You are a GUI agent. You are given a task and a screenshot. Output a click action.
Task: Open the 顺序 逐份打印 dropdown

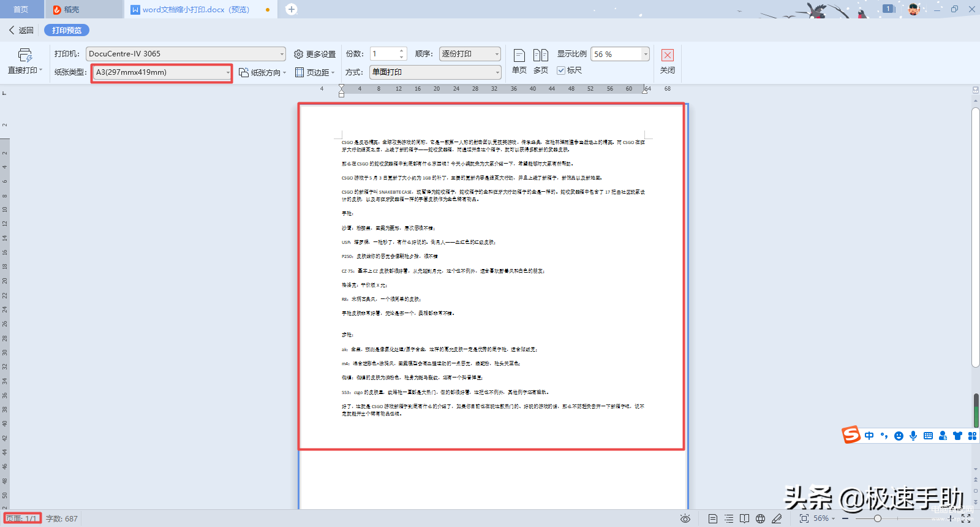click(x=470, y=54)
